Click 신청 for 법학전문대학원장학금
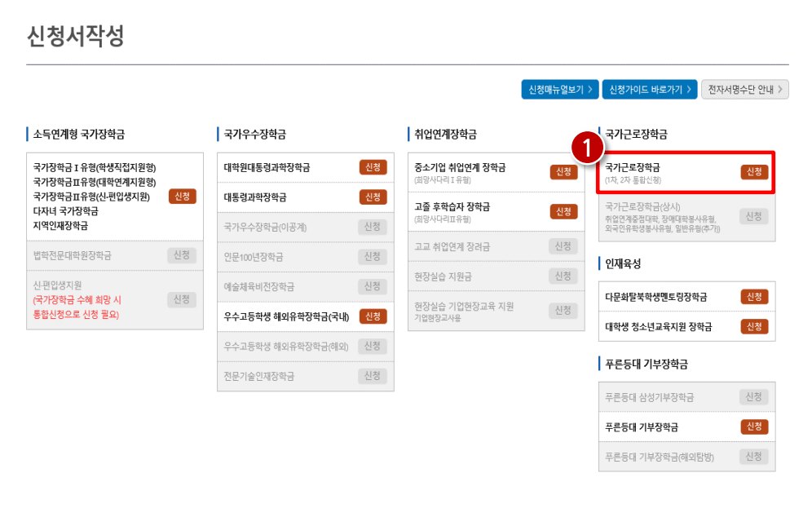812x526 pixels. pos(181,255)
